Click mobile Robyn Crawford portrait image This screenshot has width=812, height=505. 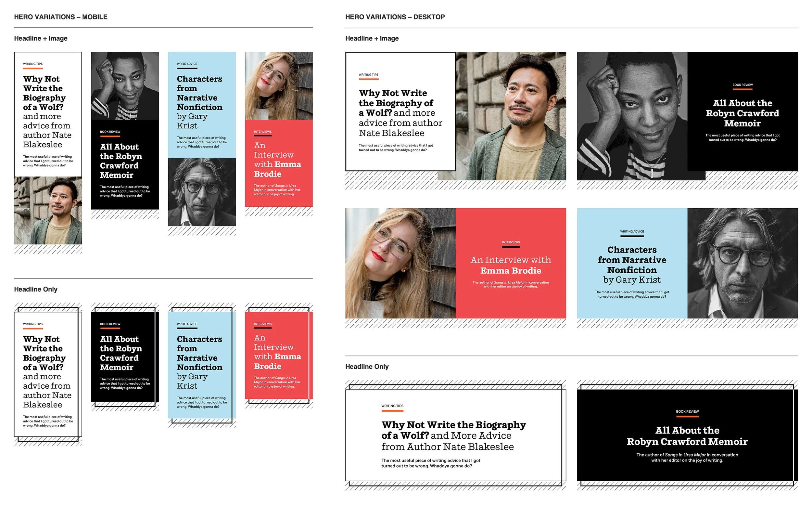(125, 85)
